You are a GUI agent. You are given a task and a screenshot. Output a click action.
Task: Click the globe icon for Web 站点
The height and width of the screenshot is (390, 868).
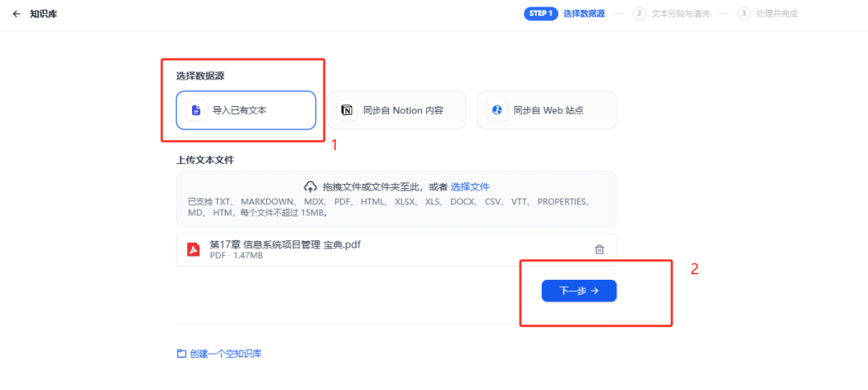(497, 110)
